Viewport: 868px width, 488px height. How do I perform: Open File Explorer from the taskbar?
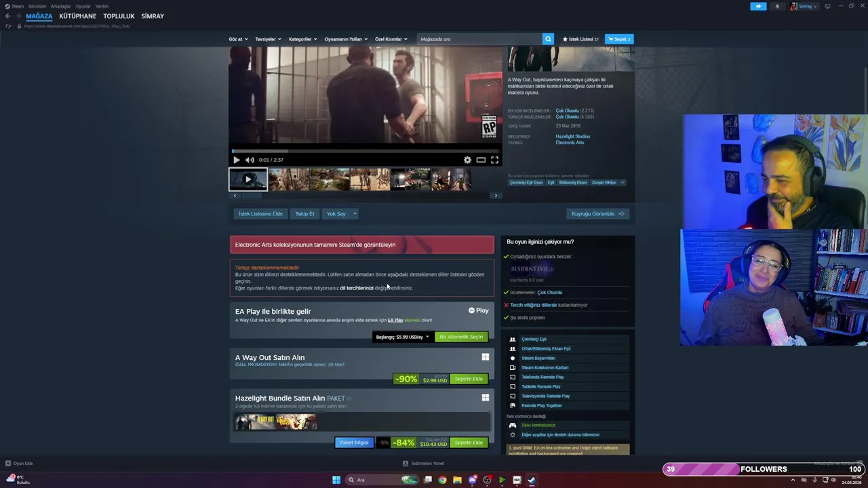tap(457, 480)
